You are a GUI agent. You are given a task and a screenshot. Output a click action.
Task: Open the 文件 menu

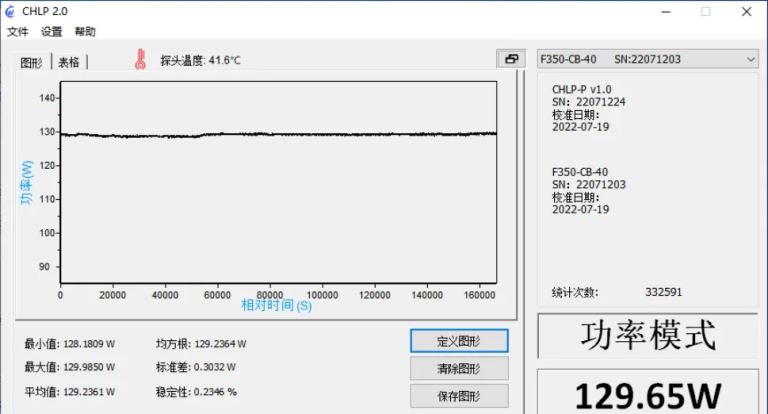[x=18, y=32]
